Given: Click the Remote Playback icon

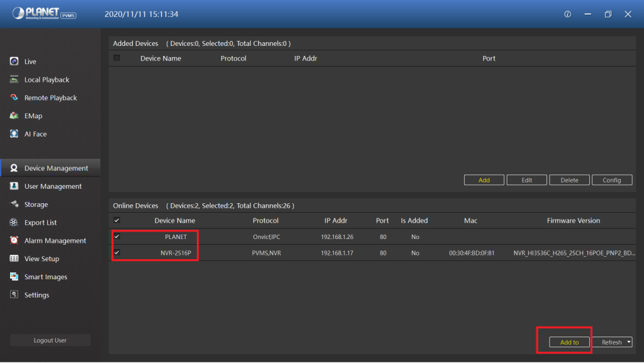Looking at the screenshot, I should click(14, 98).
